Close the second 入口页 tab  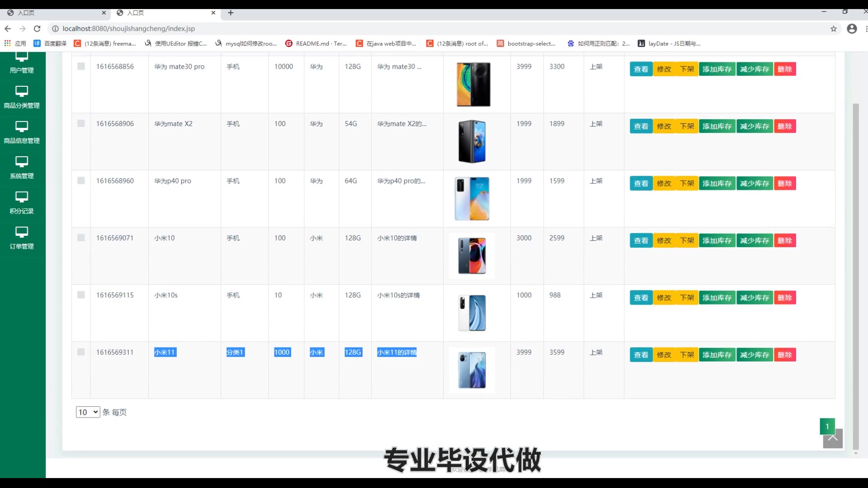coord(213,13)
